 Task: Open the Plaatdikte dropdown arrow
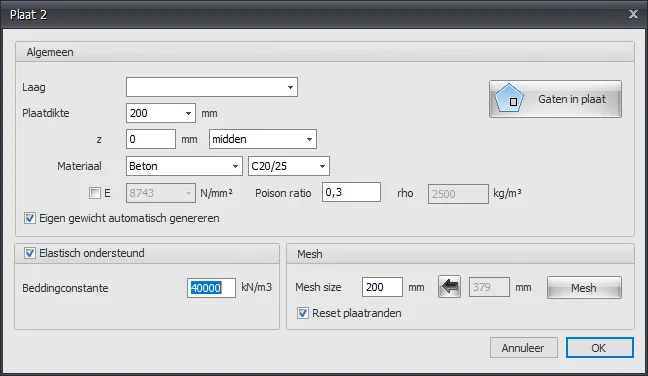point(188,113)
